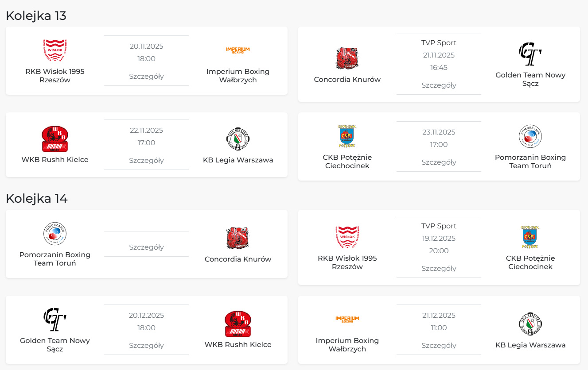Click Imperium Boxing logo in Kolejka 13
Viewport: 588px width, 370px height.
point(238,50)
